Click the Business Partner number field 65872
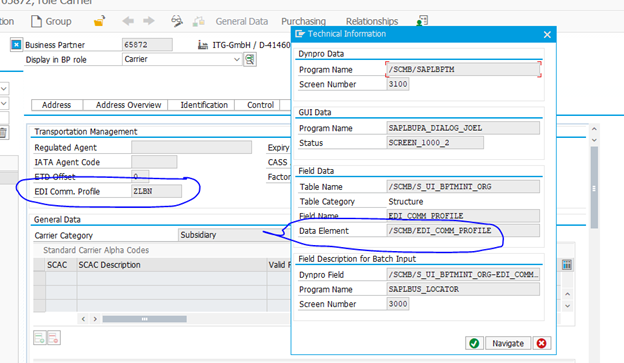Screen dimensions: 624x363 pos(147,45)
